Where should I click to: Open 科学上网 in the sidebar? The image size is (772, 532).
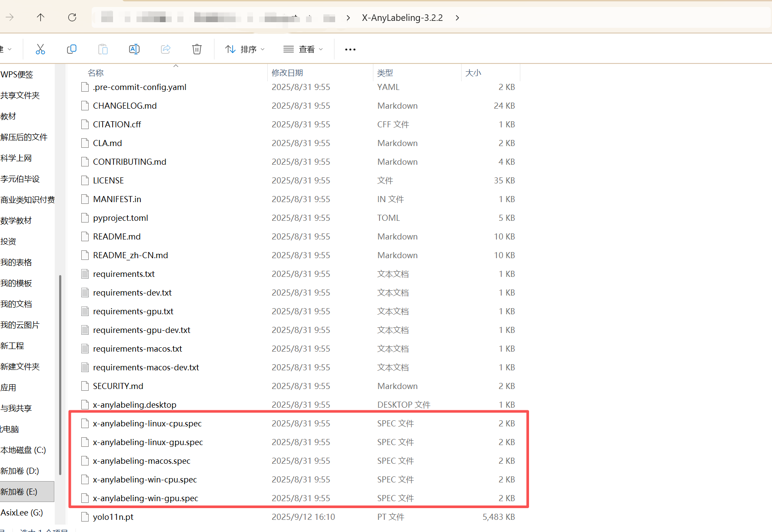[x=16, y=158]
